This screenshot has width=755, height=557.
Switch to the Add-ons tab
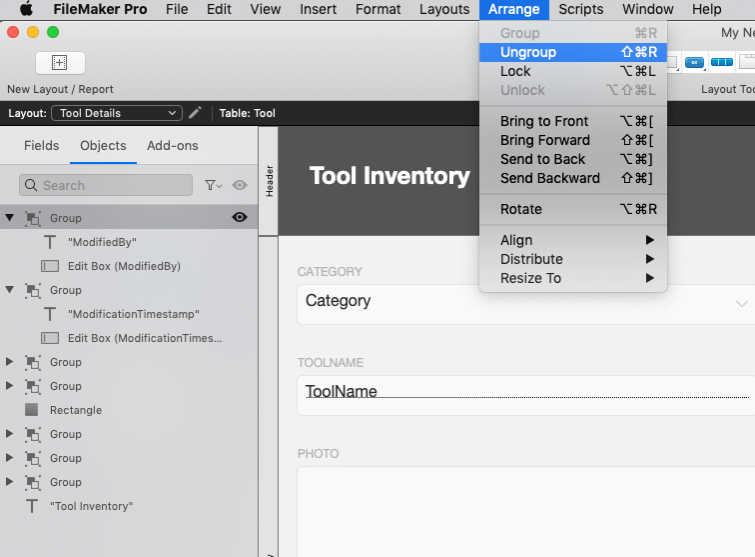click(172, 145)
